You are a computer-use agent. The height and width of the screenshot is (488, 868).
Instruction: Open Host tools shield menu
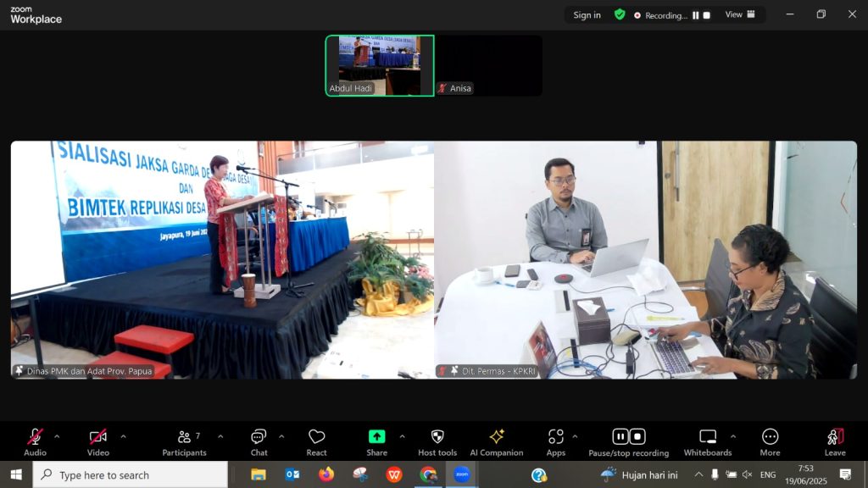click(437, 442)
